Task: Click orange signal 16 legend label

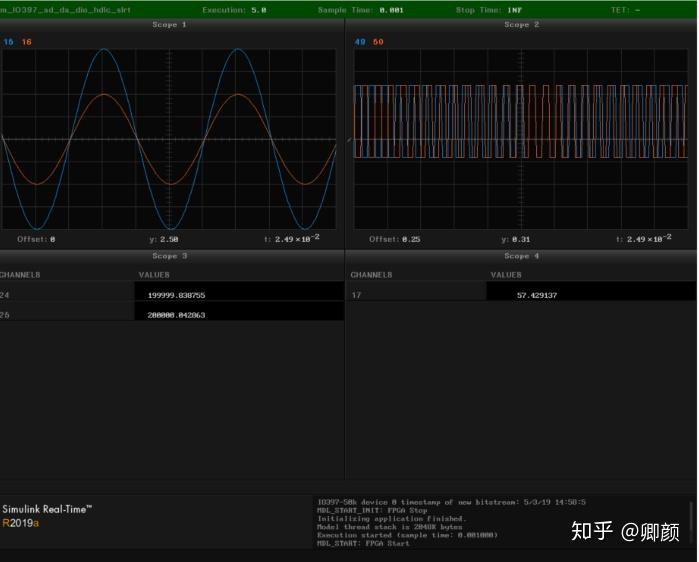Action: 26,41
